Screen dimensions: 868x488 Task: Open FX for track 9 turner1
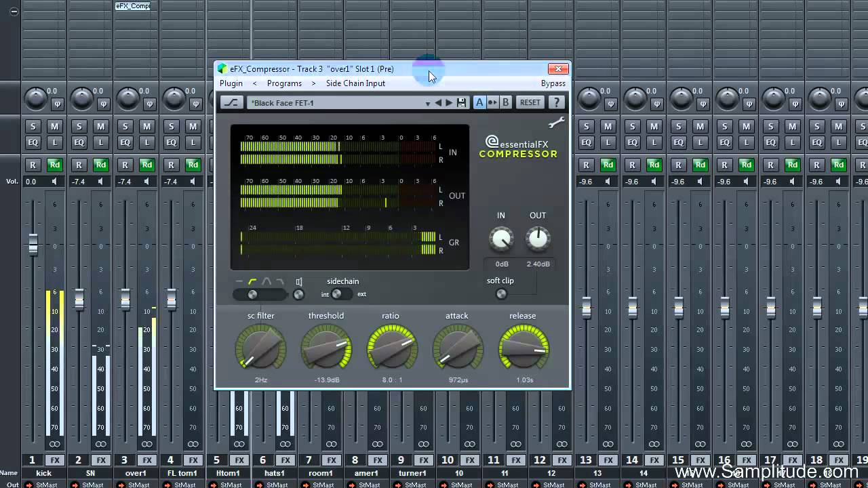pos(424,460)
